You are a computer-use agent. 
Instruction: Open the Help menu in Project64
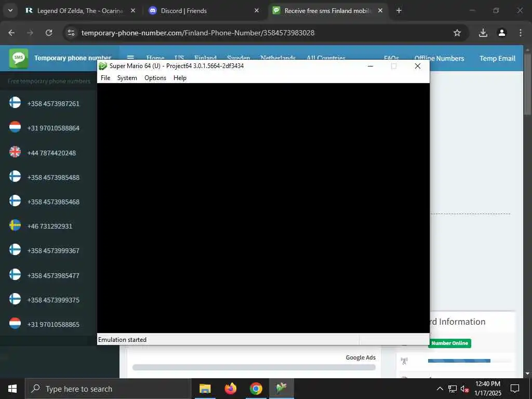(x=180, y=78)
